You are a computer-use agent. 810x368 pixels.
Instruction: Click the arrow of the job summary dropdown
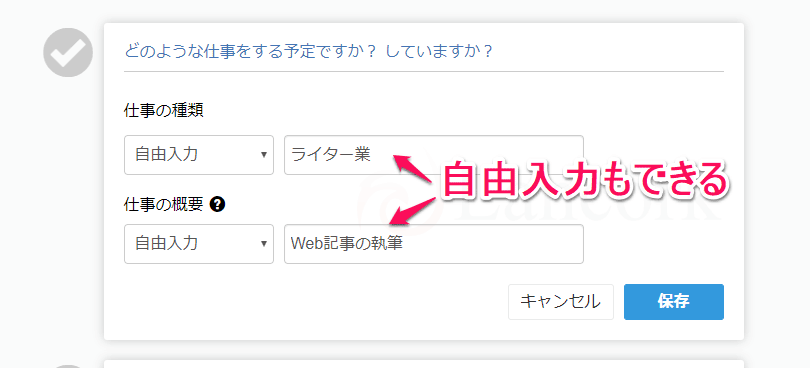[263, 244]
